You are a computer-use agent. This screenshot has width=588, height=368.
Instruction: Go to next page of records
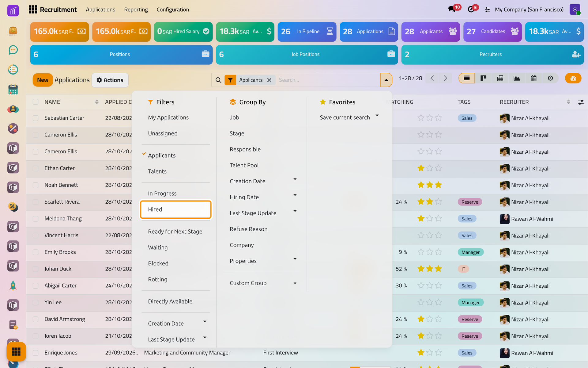[x=445, y=78]
